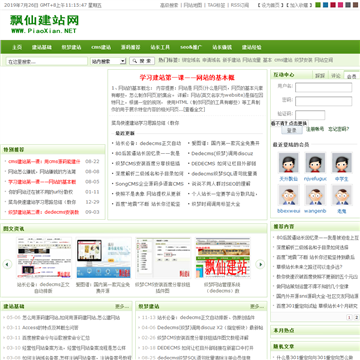Go to the 主页 nav item
Image resolution: width=360 pixels, height=360 pixels.
(17, 47)
